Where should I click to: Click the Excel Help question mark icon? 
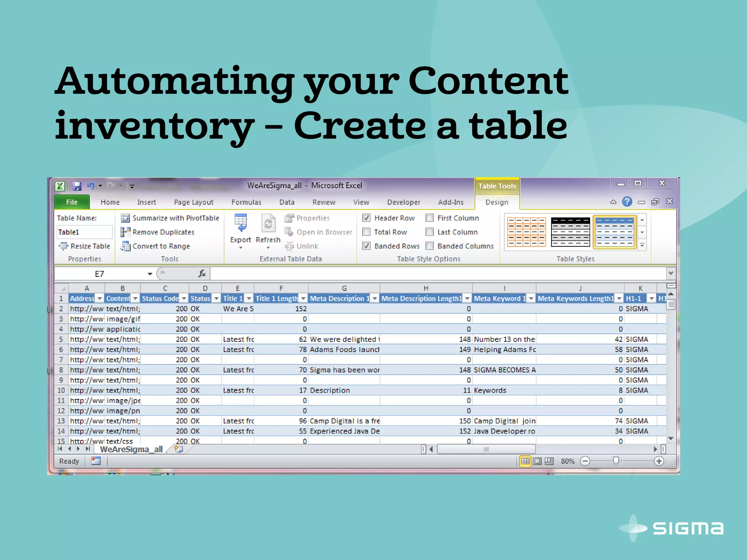click(x=627, y=202)
